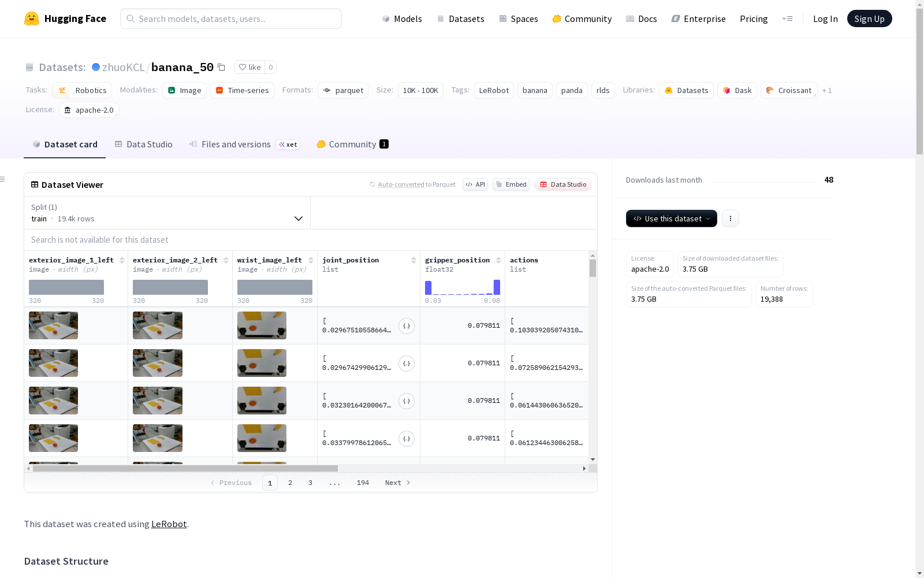The image size is (924, 578).
Task: Open the LeRobot link in description
Action: (169, 524)
